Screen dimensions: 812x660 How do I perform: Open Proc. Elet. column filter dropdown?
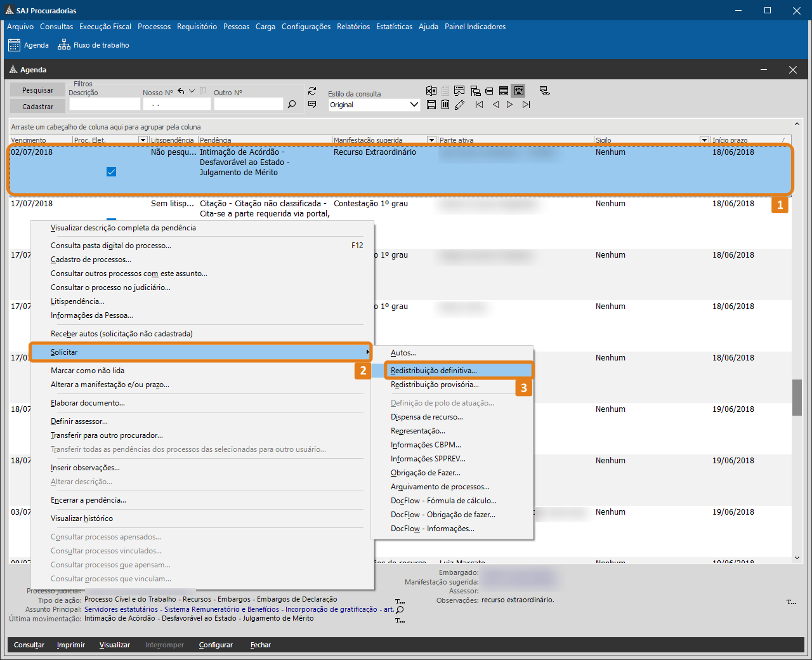(x=143, y=140)
